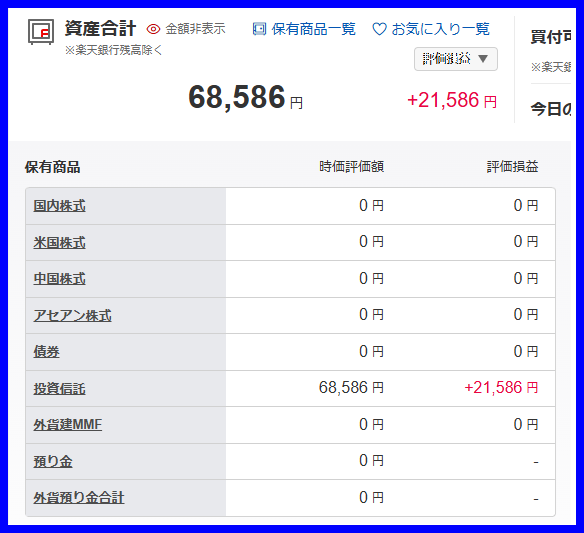Open the 債券 holdings link
The width and height of the screenshot is (584, 533).
47,351
